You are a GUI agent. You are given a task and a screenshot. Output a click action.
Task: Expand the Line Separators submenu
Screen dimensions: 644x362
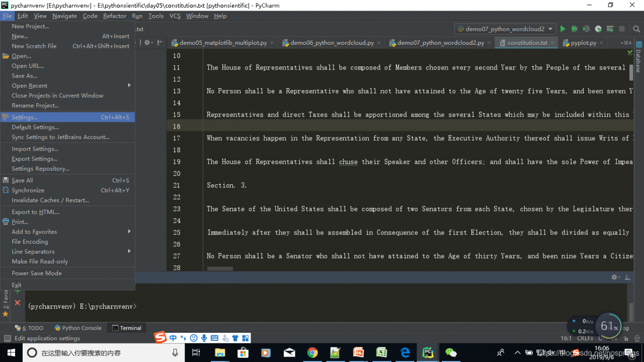coord(67,251)
